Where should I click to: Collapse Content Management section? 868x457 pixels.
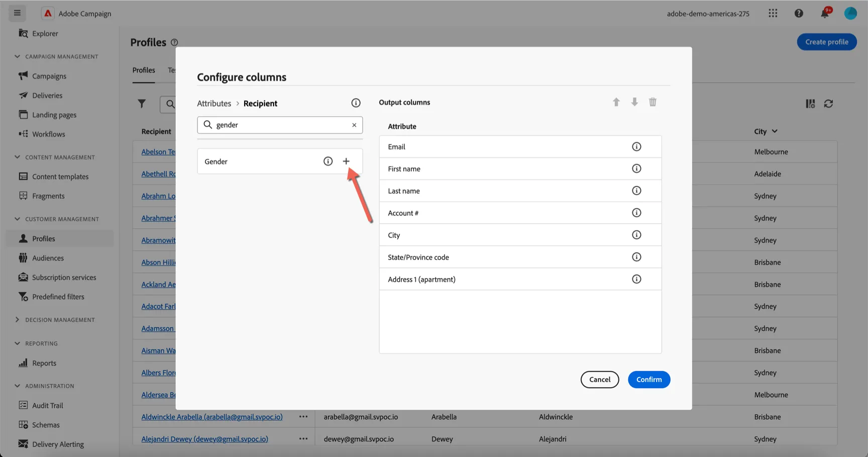pyautogui.click(x=17, y=157)
